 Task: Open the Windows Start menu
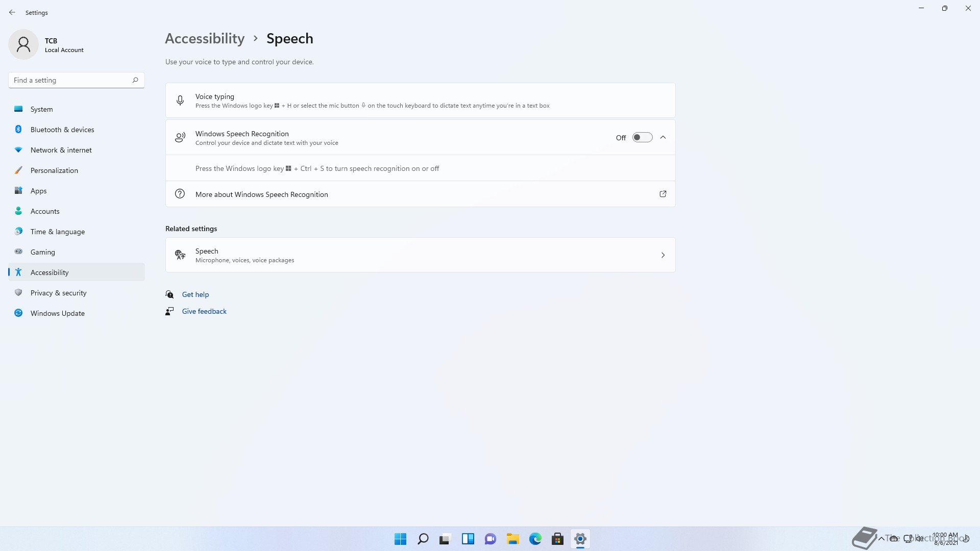click(401, 539)
